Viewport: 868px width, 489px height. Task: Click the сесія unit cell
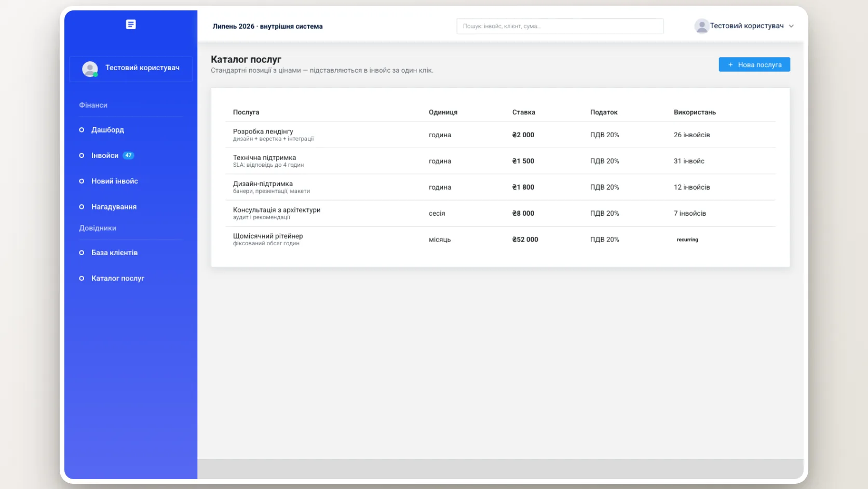pyautogui.click(x=437, y=214)
